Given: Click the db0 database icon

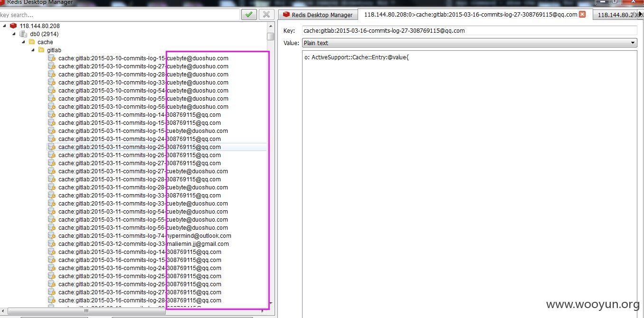Looking at the screenshot, I should (23, 34).
